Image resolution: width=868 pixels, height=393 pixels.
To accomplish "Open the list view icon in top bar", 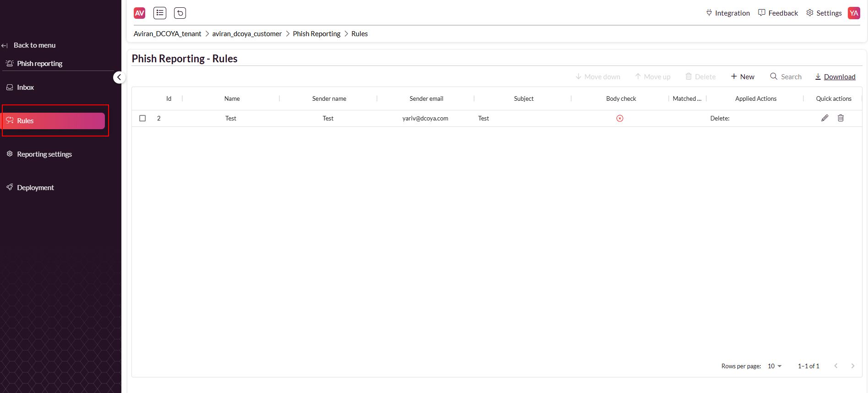I will tap(160, 13).
